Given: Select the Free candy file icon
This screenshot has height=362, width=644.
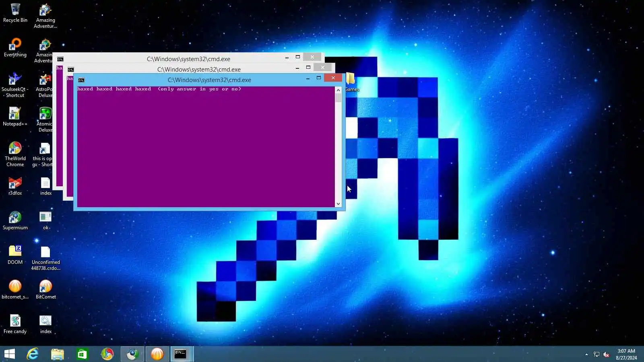Looking at the screenshot, I should coord(15,324).
